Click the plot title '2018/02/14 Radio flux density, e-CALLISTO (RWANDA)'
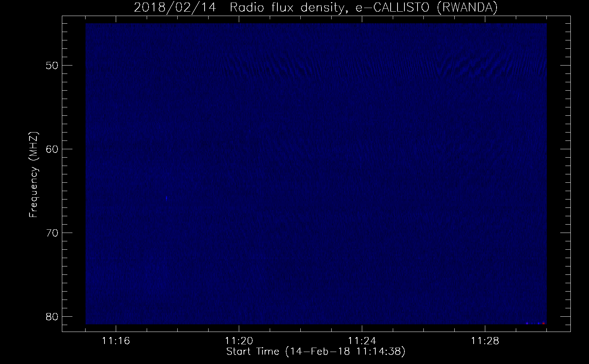589x364 pixels. [316, 8]
